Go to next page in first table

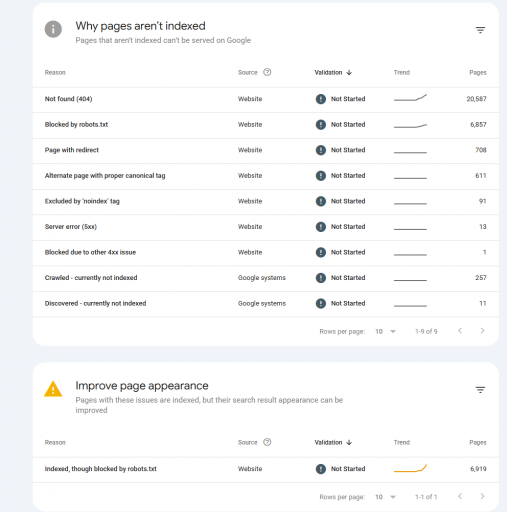tap(482, 331)
